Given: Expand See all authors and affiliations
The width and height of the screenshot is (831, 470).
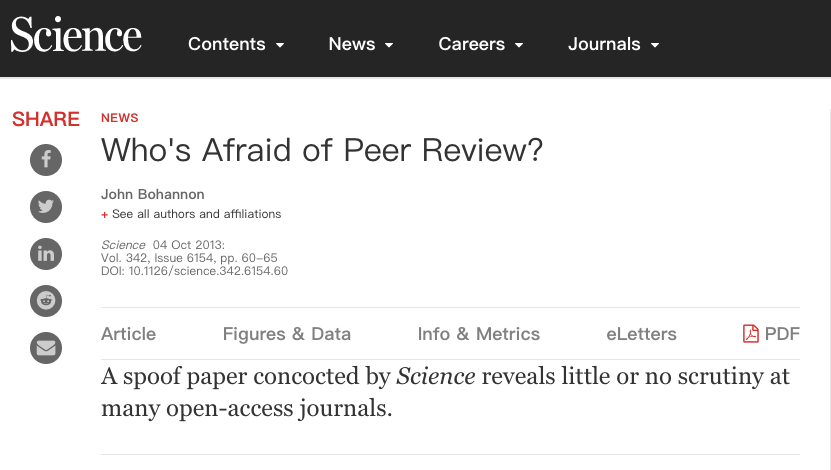Looking at the screenshot, I should point(196,214).
